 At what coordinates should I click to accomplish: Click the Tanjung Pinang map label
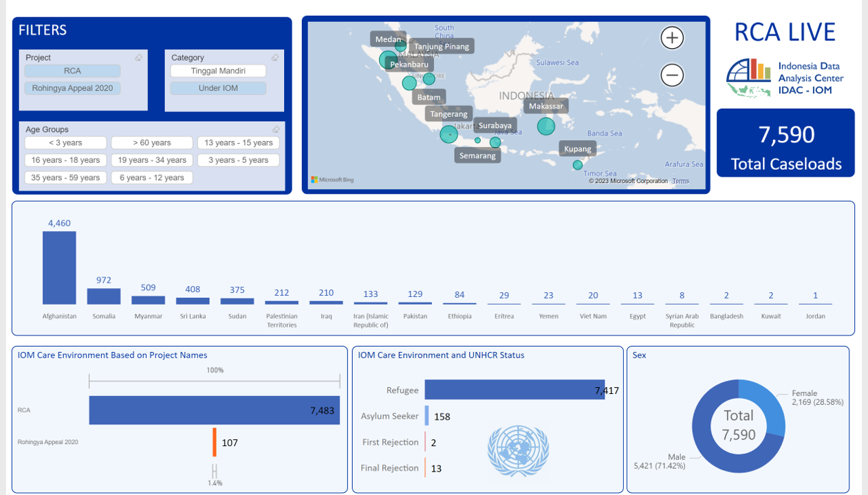pyautogui.click(x=442, y=47)
